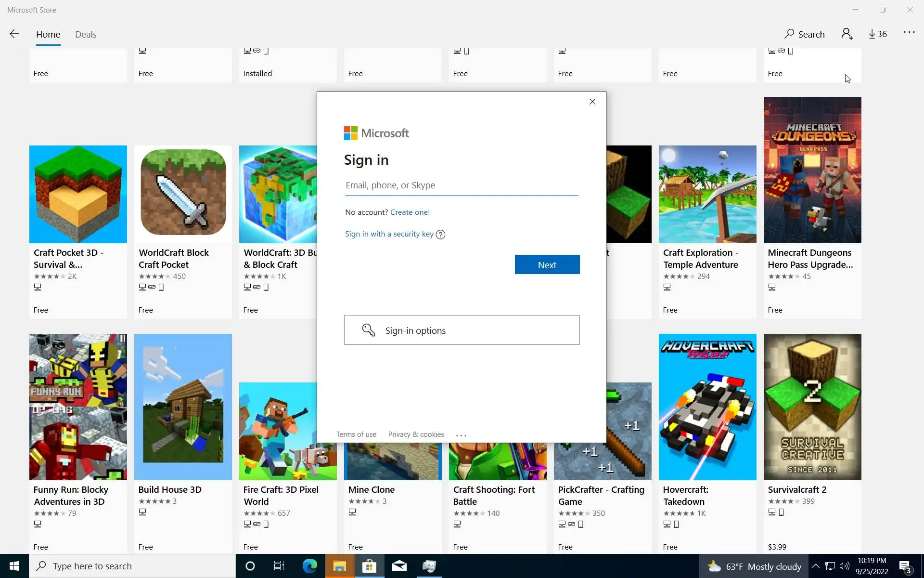Close the Microsoft Sign in dialog
The width and height of the screenshot is (924, 578).
point(592,102)
